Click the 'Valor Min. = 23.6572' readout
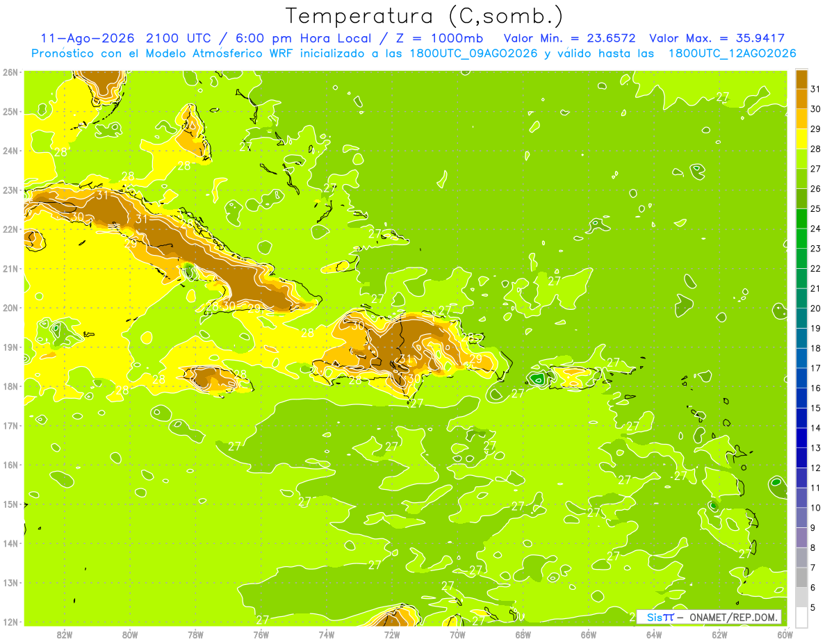The width and height of the screenshot is (834, 644). click(x=569, y=38)
